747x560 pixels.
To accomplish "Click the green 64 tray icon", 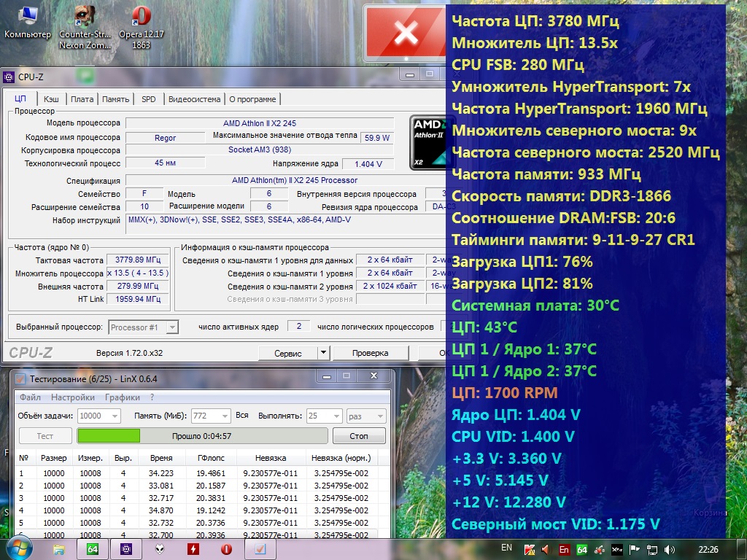I will pos(581,550).
